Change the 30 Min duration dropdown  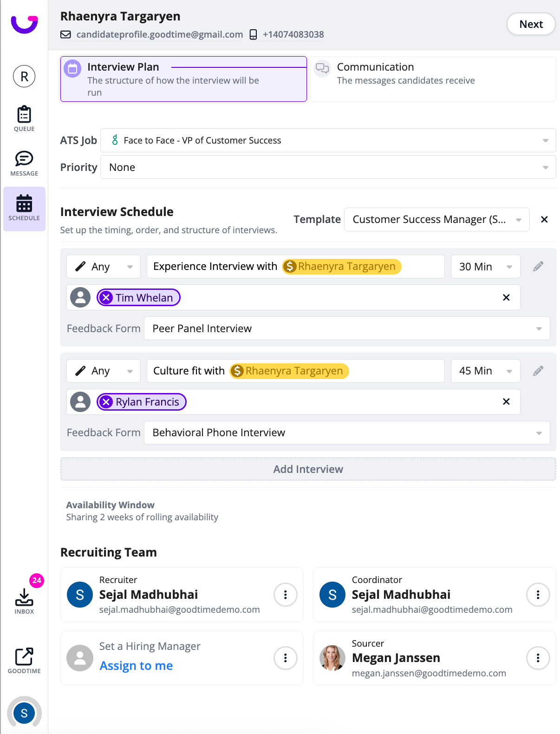(485, 267)
